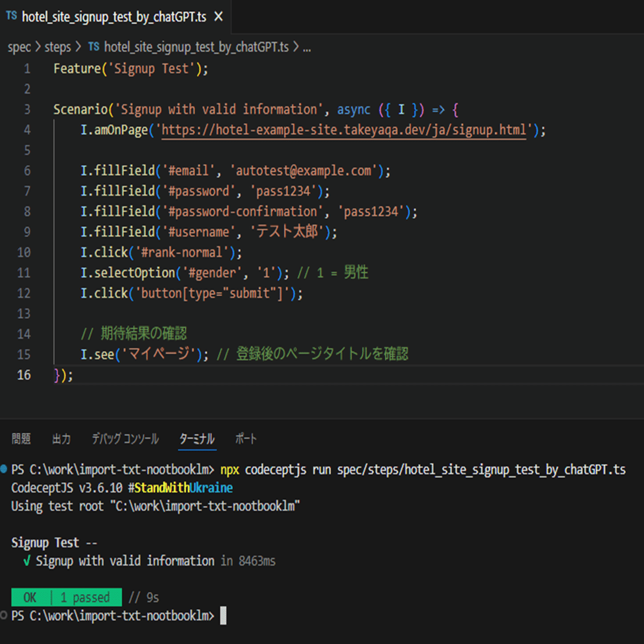This screenshot has width=644, height=644.
Task: Place cursor at the terminal prompt
Action: point(223,615)
